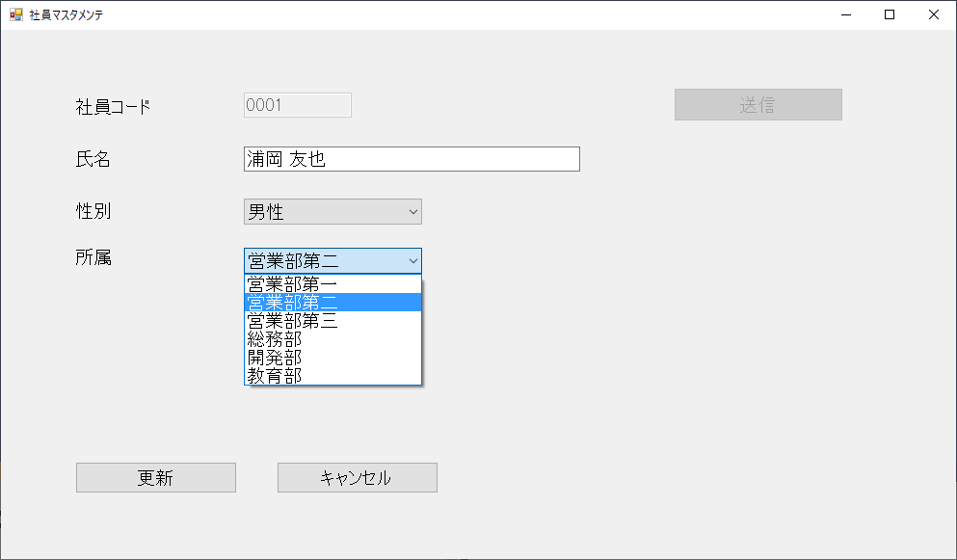Click the キャンセル button
This screenshot has height=560, width=957.
coord(357,477)
